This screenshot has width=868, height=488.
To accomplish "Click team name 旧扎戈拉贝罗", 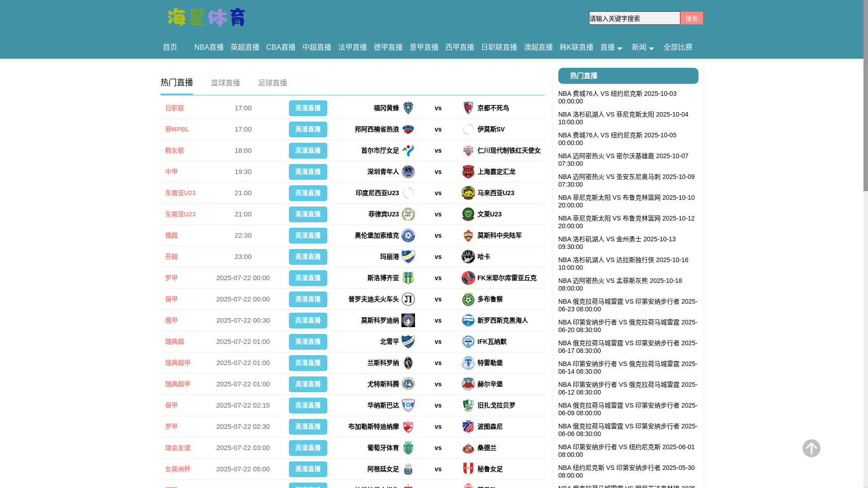I will click(496, 405).
